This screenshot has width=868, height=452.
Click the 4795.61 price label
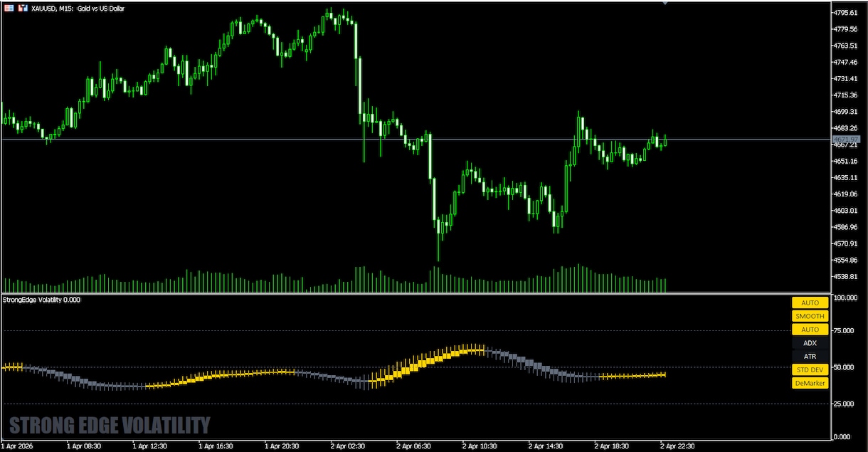846,13
